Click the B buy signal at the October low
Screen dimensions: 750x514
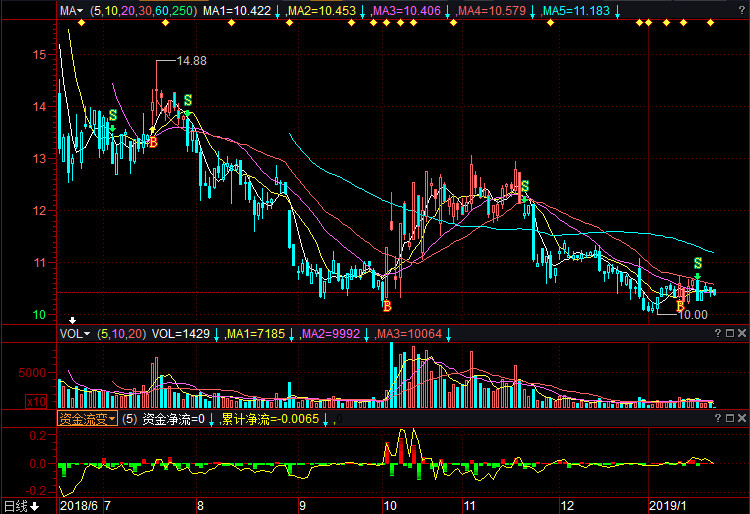coord(387,306)
